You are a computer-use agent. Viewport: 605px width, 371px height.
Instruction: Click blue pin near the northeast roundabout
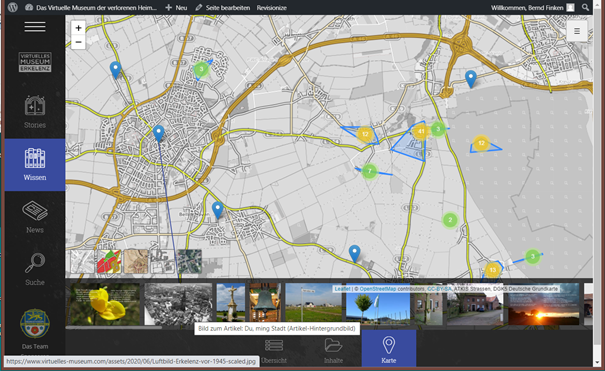tap(471, 79)
